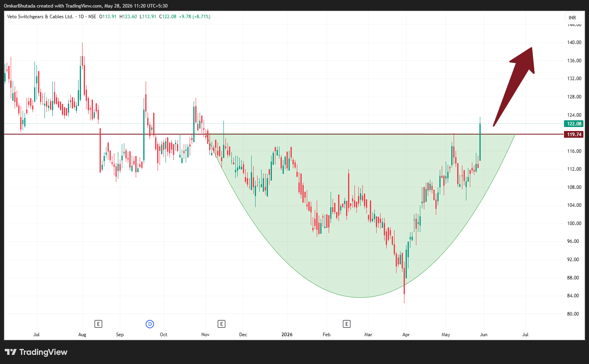Click the November earnings E marker
Screen dimensions: 589x364
point(221,324)
